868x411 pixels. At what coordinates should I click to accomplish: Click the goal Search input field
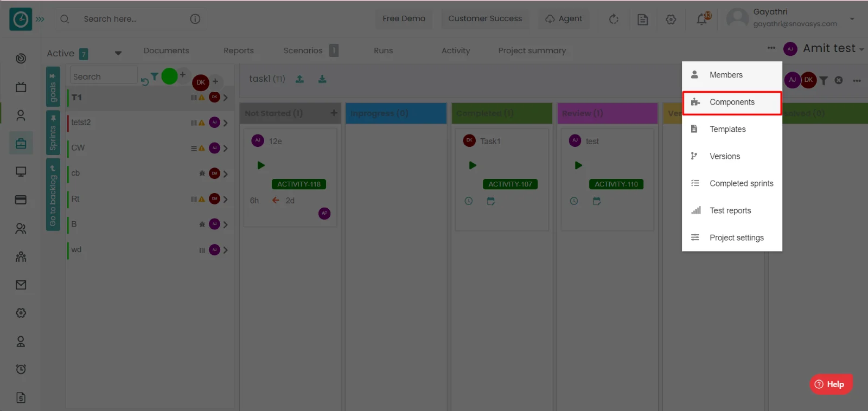pyautogui.click(x=103, y=76)
